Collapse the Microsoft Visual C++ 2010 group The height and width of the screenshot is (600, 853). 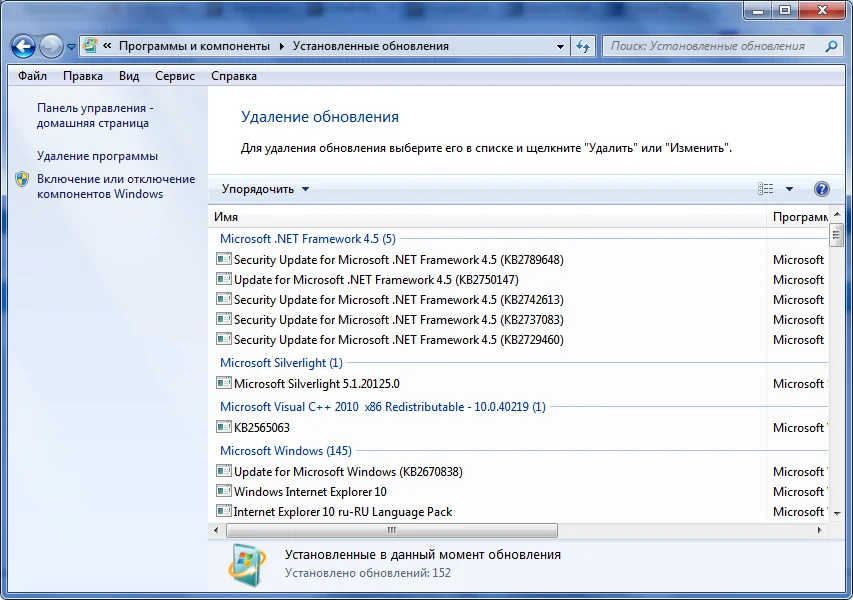[382, 407]
